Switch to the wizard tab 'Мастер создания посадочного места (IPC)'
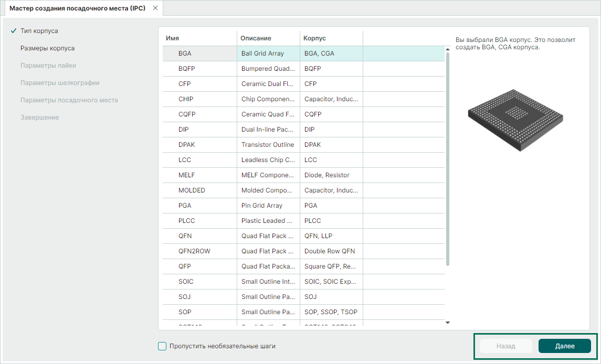 (x=77, y=8)
